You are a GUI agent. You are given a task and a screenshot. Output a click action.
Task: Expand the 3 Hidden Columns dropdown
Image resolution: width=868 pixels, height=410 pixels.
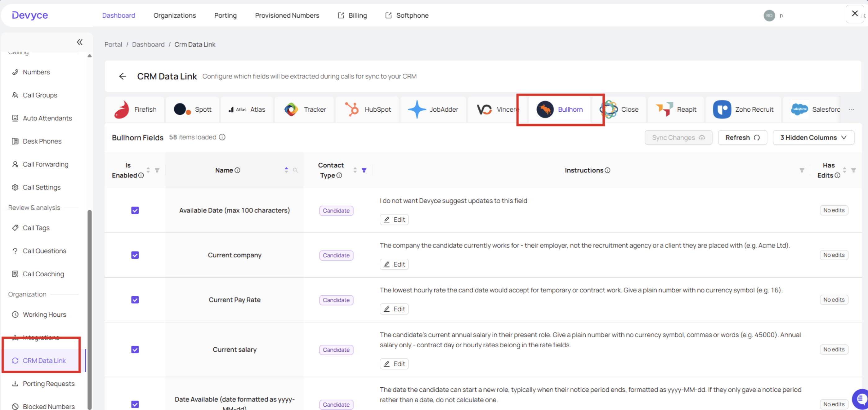click(x=813, y=137)
